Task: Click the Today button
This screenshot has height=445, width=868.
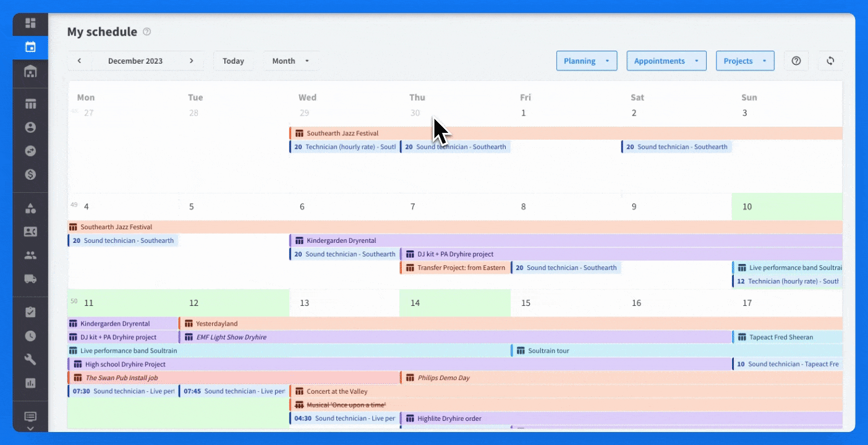Action: coord(233,61)
